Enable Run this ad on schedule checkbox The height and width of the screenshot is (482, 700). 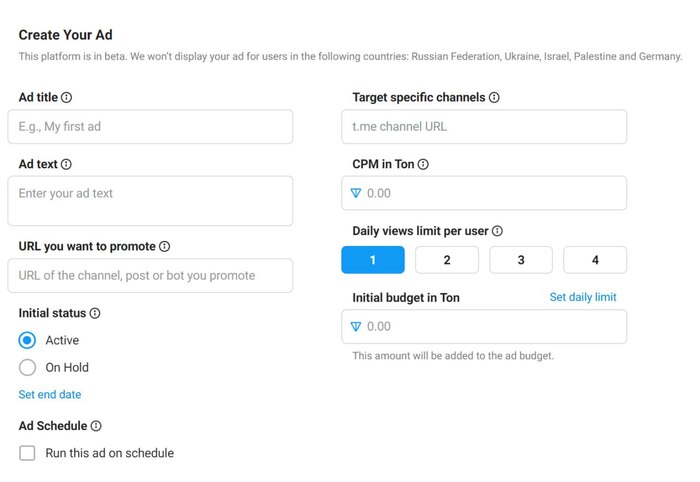point(28,453)
